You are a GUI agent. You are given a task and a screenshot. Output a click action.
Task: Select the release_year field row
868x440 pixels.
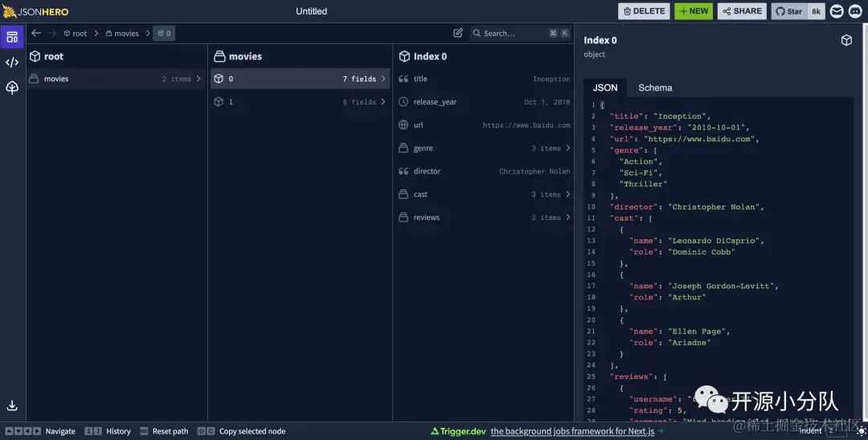(x=484, y=102)
